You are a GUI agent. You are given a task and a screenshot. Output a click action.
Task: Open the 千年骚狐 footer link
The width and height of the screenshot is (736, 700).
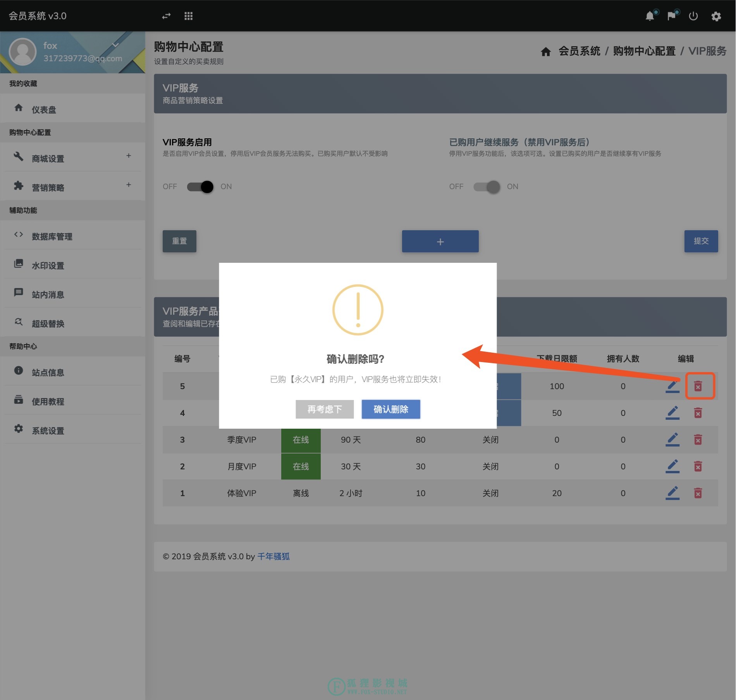point(273,556)
